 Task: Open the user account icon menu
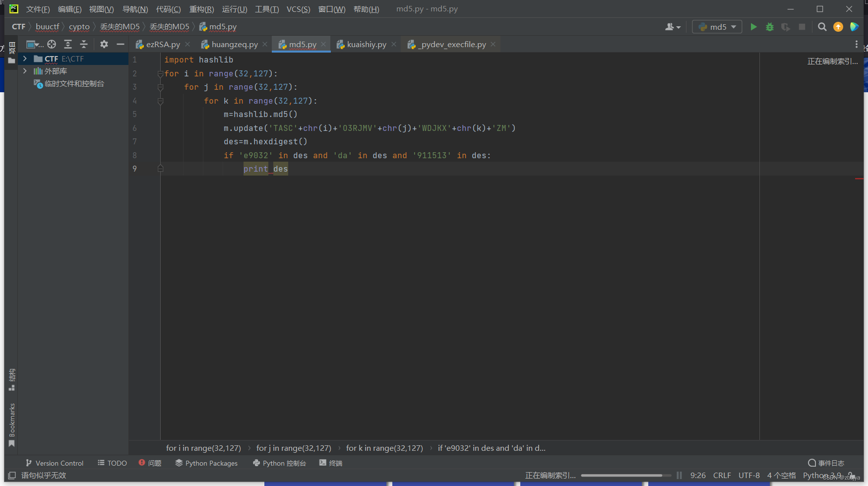673,27
